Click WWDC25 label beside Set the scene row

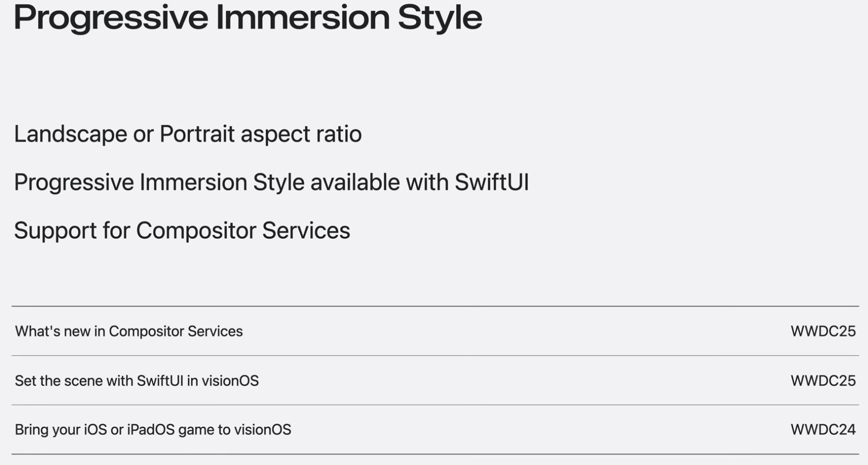click(823, 381)
